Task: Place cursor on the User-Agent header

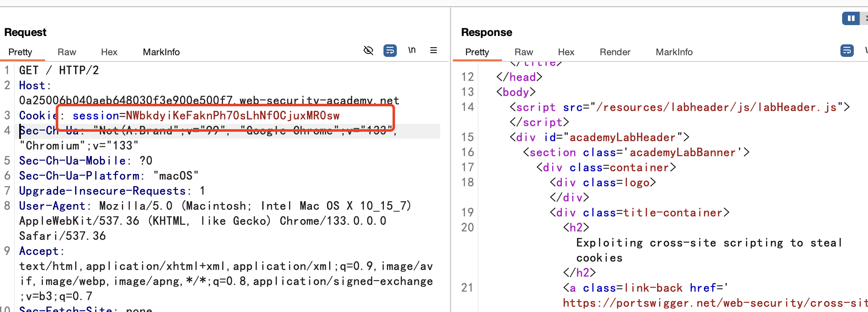Action: (52, 206)
